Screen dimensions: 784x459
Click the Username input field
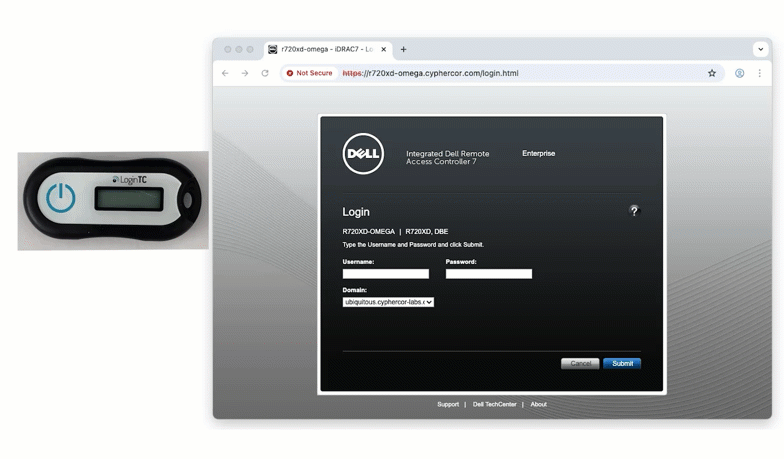pos(385,274)
